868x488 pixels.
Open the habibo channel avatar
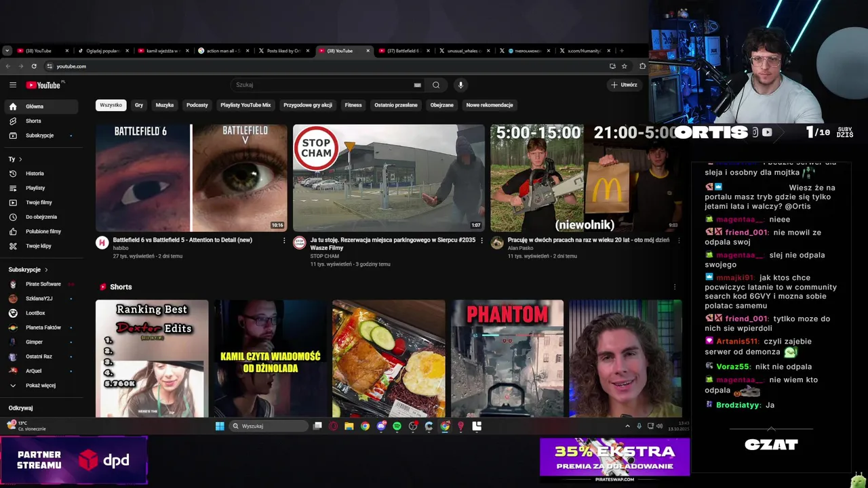pos(102,243)
